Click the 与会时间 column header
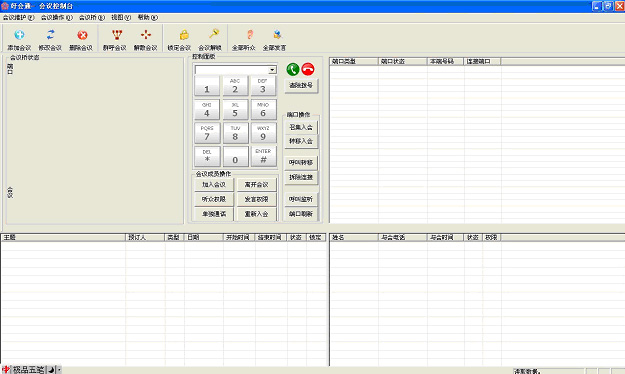This screenshot has height=374, width=625. tap(446, 238)
